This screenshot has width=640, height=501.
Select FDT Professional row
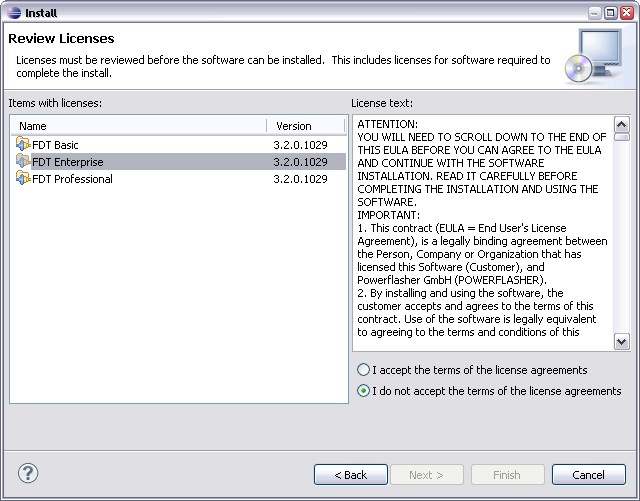pos(178,179)
